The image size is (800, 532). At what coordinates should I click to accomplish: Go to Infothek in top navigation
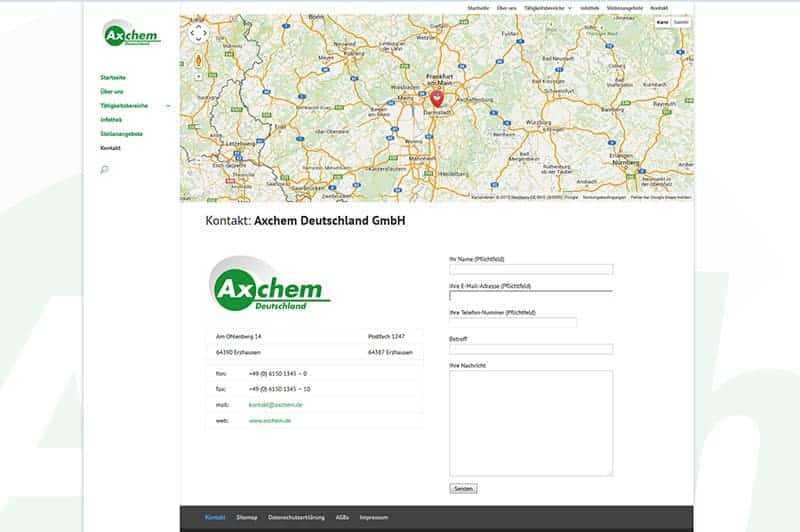pyautogui.click(x=589, y=8)
